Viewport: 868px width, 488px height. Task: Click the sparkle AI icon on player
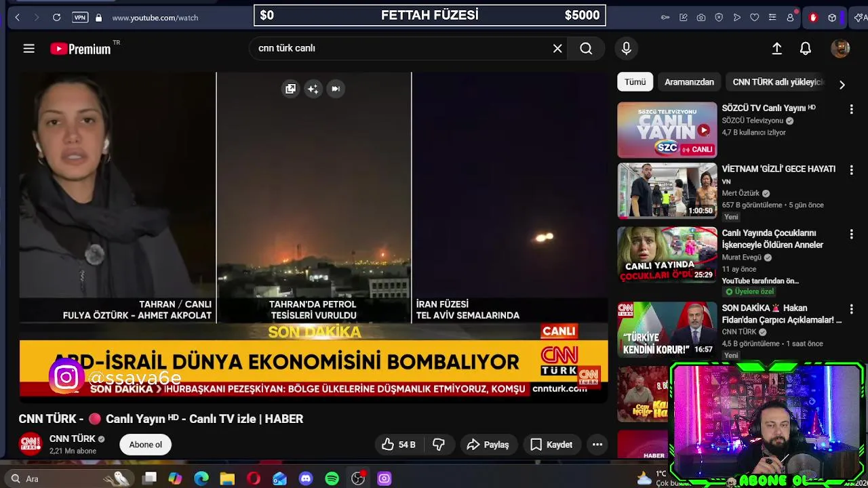click(313, 89)
